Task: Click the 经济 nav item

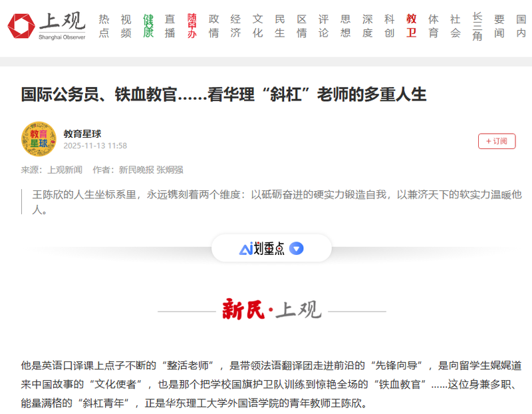Action: [x=235, y=26]
